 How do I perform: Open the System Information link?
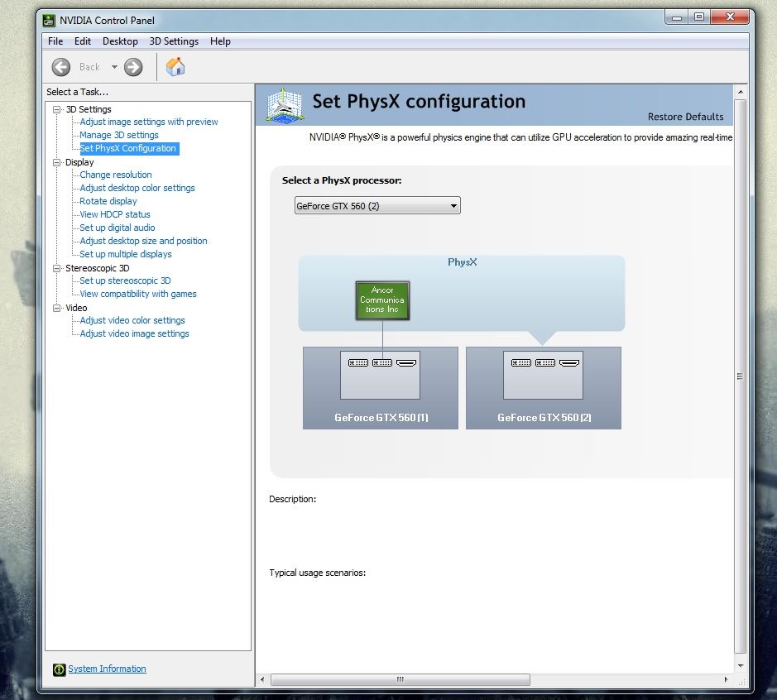(107, 669)
